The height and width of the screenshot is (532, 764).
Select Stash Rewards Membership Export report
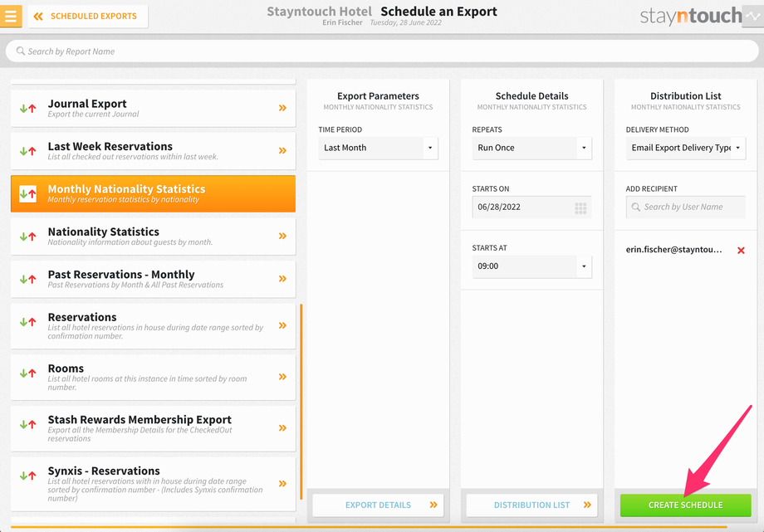153,428
